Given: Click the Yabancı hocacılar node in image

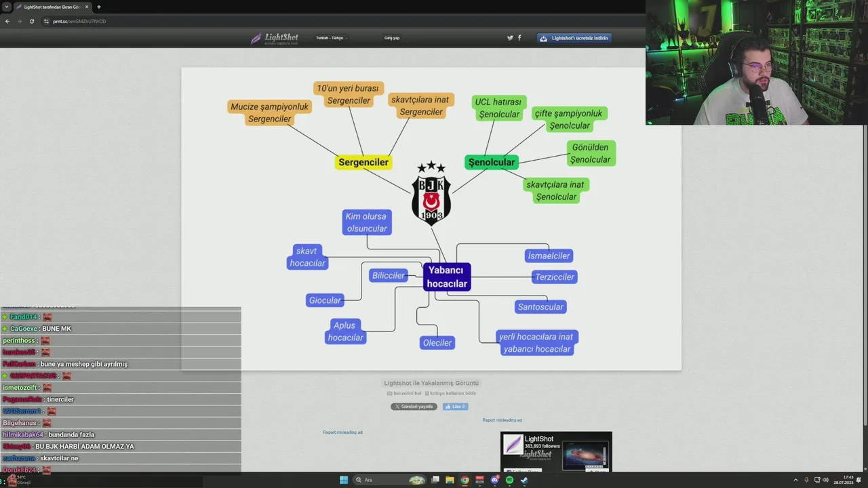Looking at the screenshot, I should tap(447, 277).
